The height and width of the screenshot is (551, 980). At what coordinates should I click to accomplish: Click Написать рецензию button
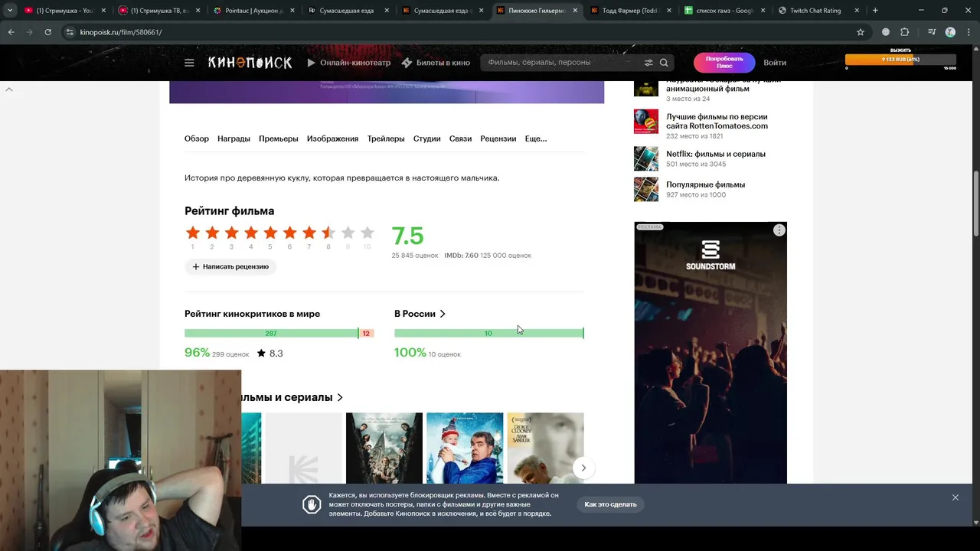click(230, 266)
